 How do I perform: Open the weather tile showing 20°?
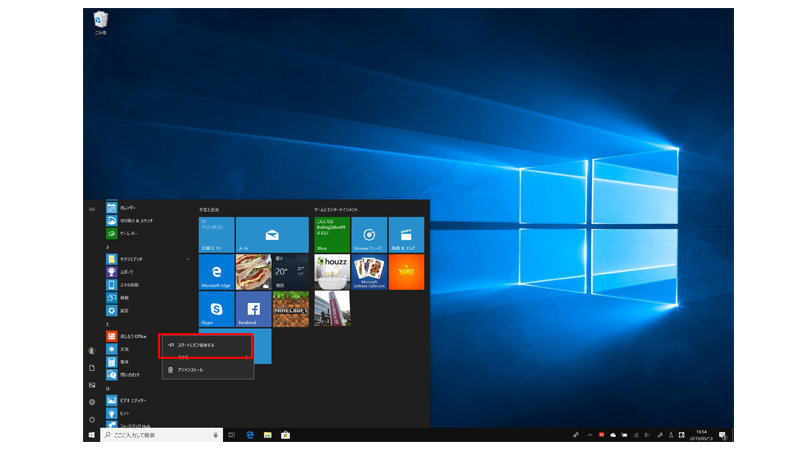[291, 272]
